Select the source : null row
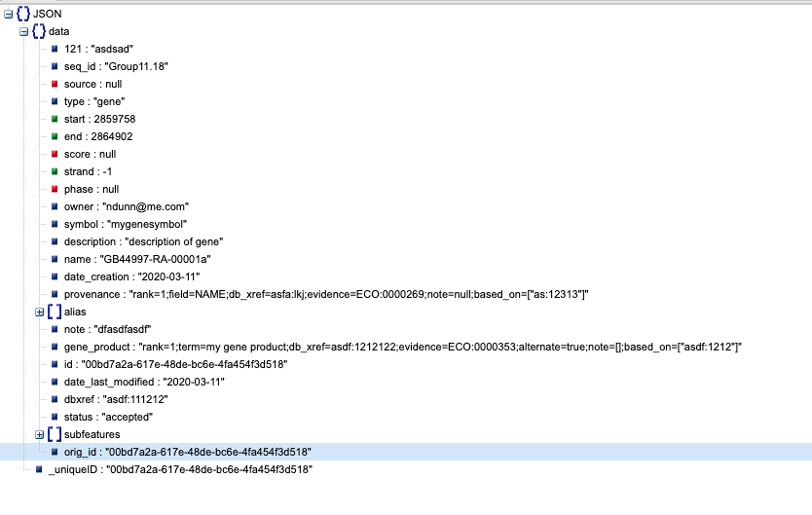Image resolution: width=812 pixels, height=515 pixels. (x=92, y=85)
